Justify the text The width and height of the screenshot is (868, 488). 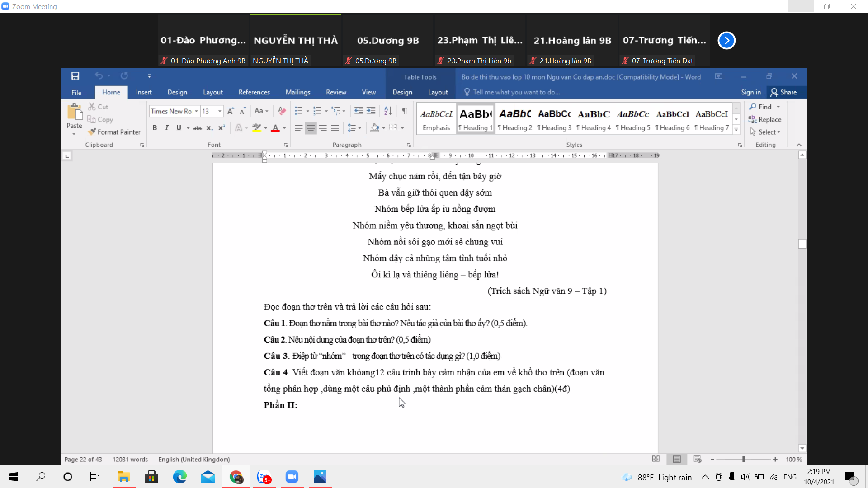[x=335, y=128]
